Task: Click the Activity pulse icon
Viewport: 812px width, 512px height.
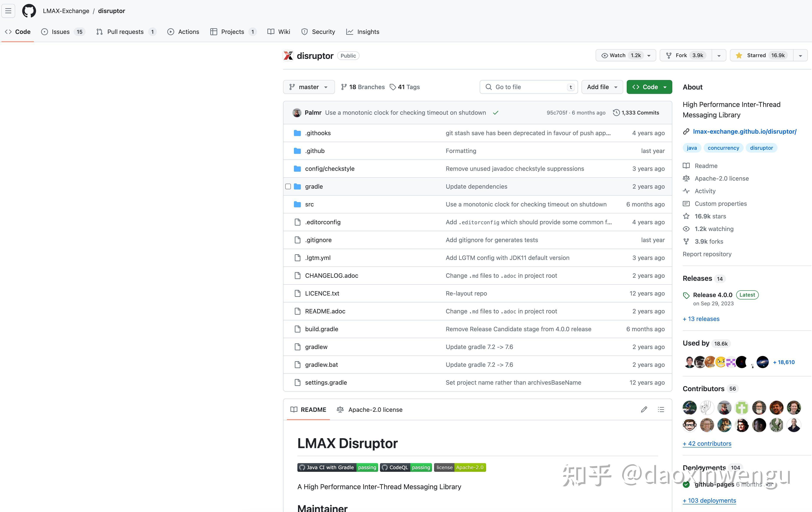Action: [x=686, y=191]
